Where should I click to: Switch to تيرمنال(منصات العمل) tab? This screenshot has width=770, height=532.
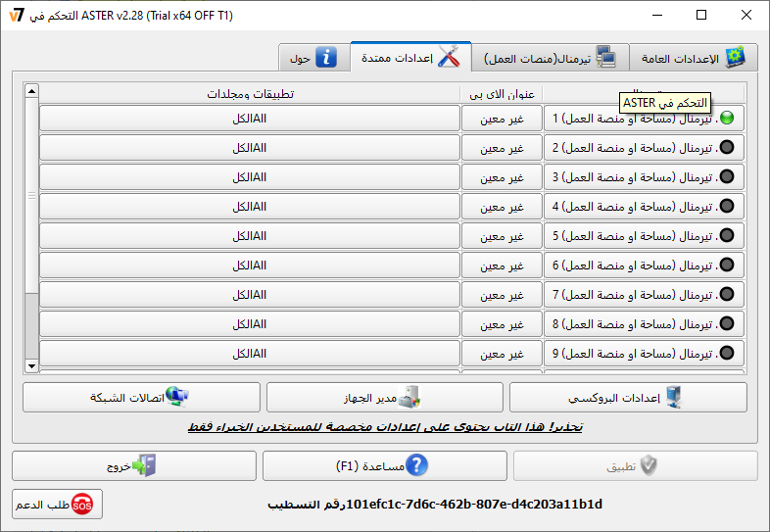click(x=551, y=58)
